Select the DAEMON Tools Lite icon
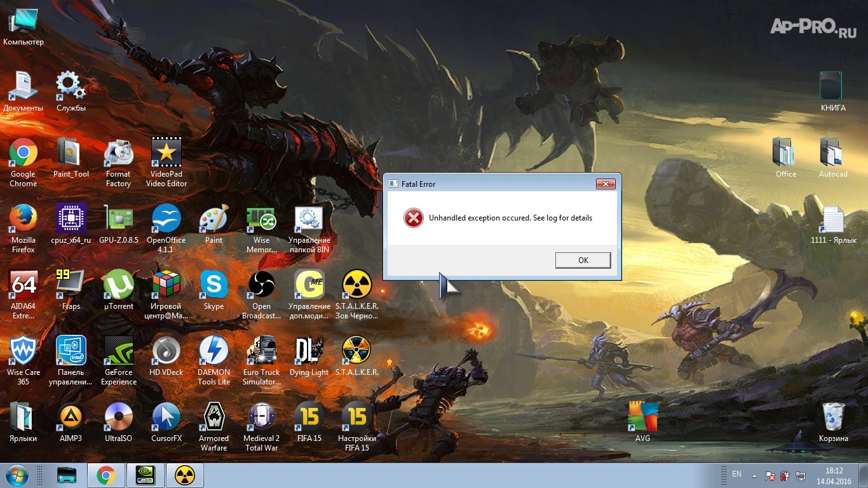 point(214,362)
